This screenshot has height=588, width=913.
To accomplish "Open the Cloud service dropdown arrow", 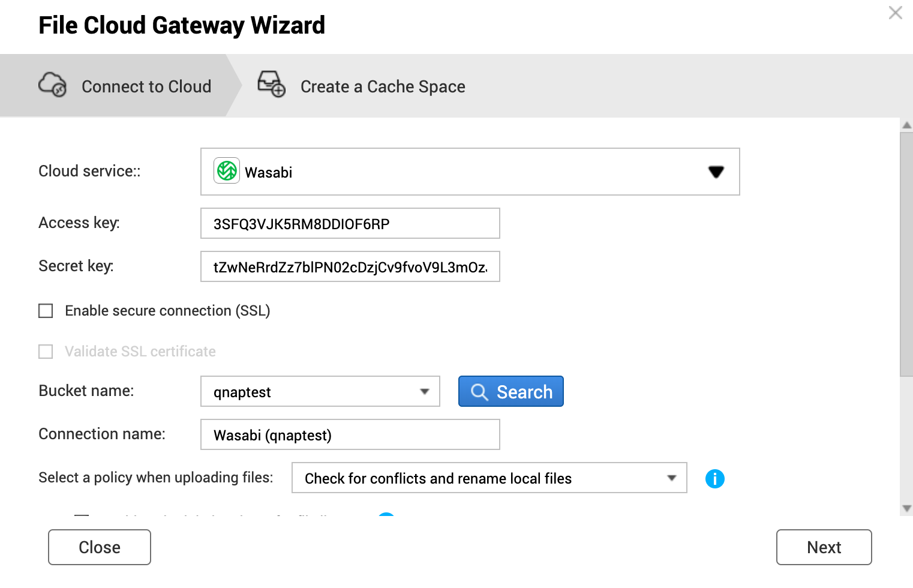I will coord(716,172).
